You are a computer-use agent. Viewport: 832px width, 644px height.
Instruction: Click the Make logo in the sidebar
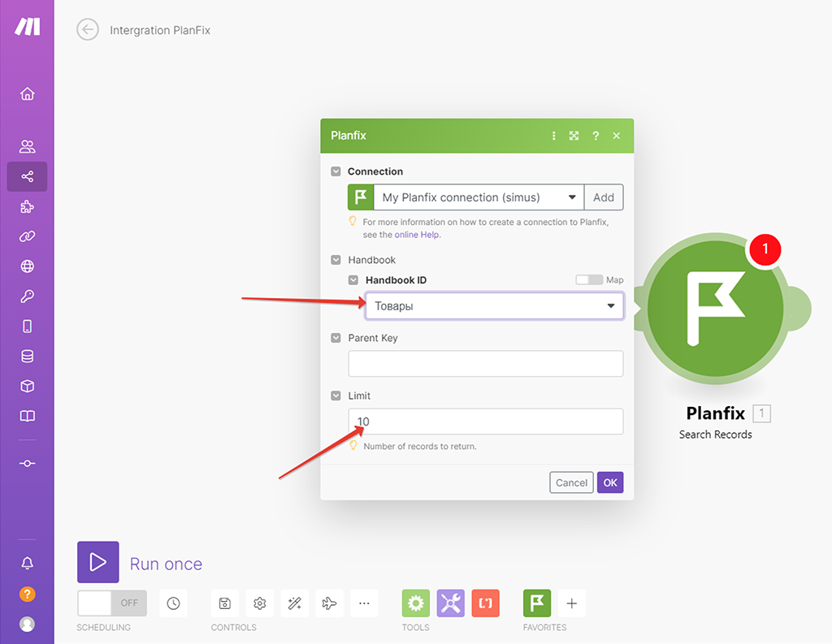(x=27, y=26)
